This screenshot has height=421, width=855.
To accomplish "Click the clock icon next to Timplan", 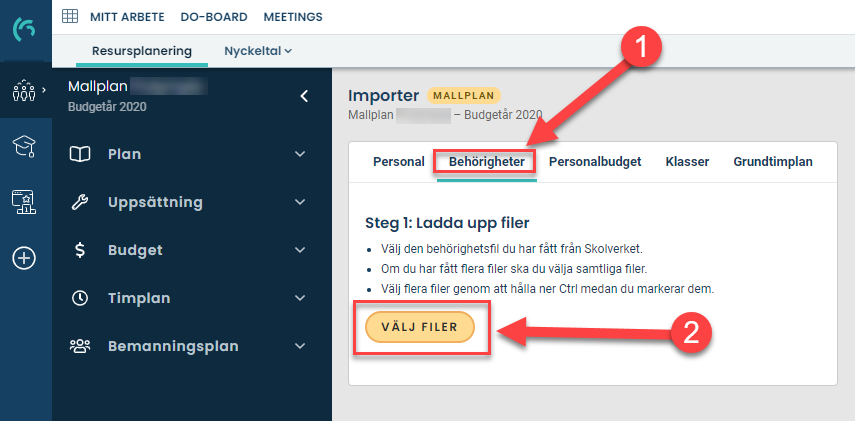I will [80, 298].
